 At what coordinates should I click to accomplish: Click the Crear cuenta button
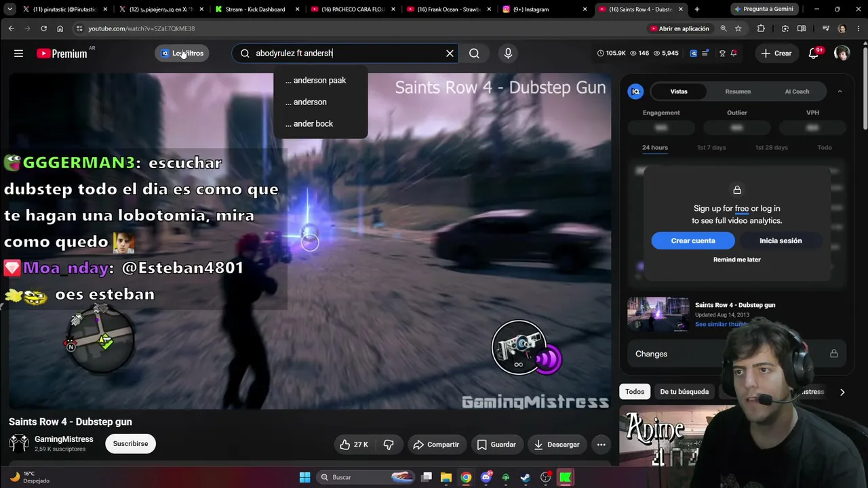click(x=693, y=241)
